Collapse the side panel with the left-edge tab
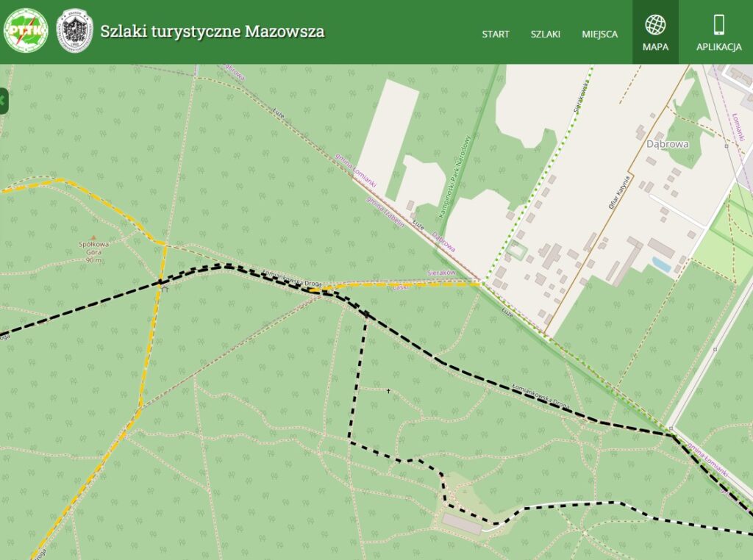753x560 pixels. click(4, 100)
